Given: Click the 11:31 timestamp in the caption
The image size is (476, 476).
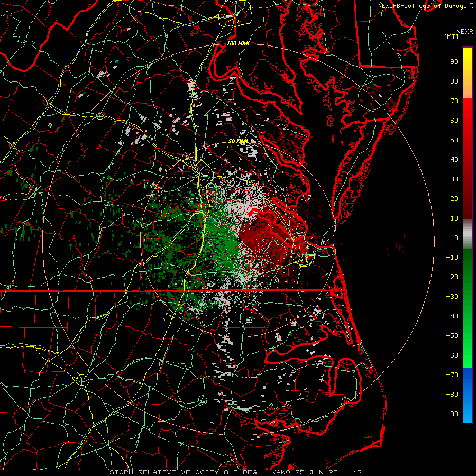Looking at the screenshot, I should [x=354, y=472].
